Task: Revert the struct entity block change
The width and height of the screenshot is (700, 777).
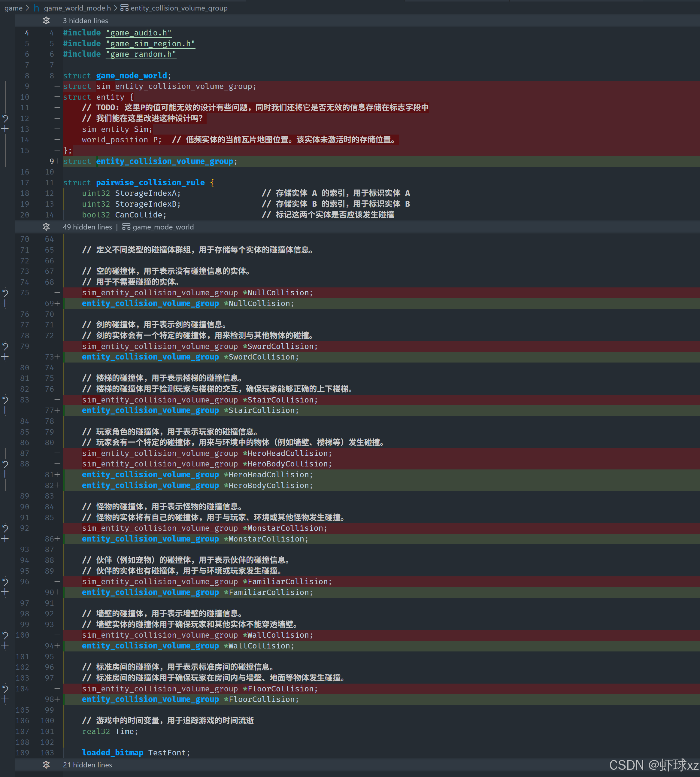Action: point(5,118)
